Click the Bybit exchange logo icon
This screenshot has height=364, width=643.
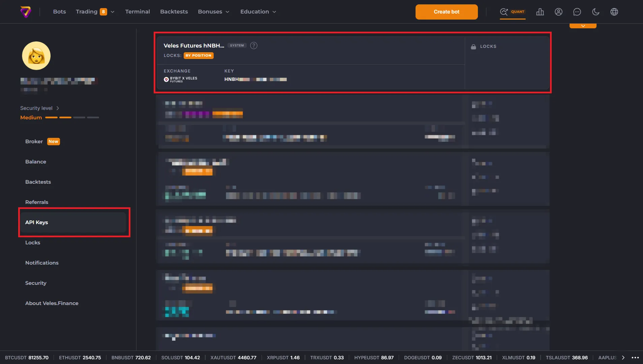pos(166,80)
